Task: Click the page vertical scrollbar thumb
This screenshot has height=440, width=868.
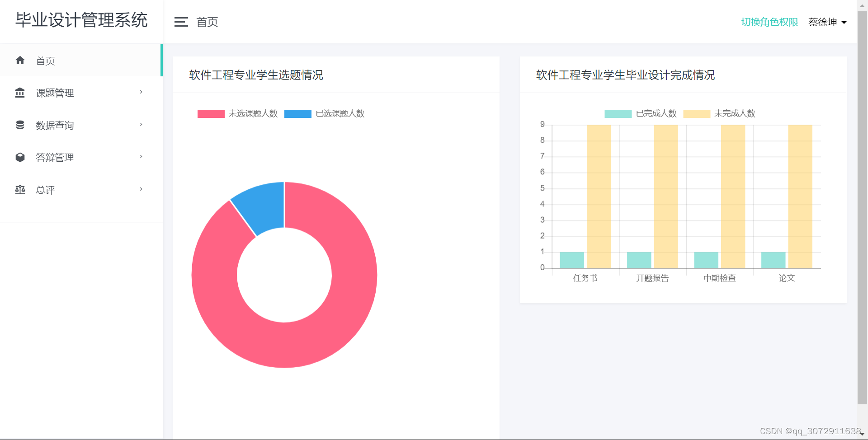Action: click(863, 208)
